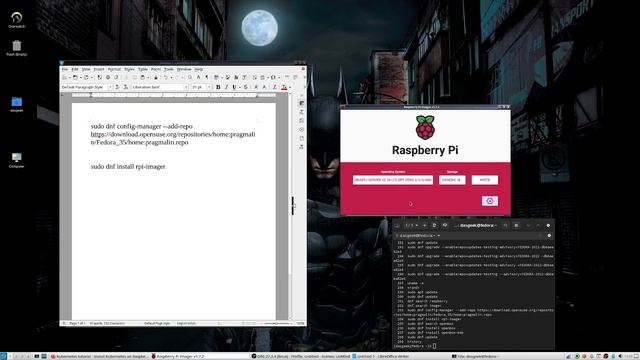Toggle Underline formatting in Writer
Viewport: 640px width, 360px height.
234,87
